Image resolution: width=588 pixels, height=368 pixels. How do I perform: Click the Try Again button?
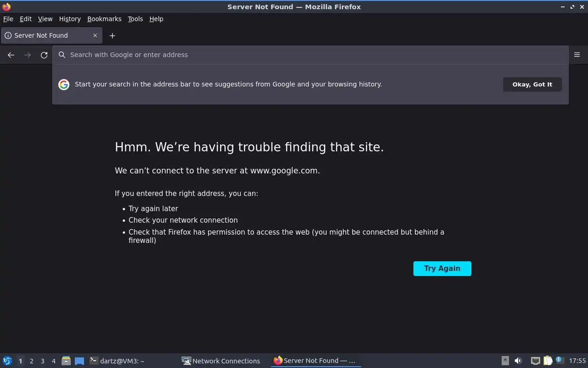pyautogui.click(x=442, y=269)
